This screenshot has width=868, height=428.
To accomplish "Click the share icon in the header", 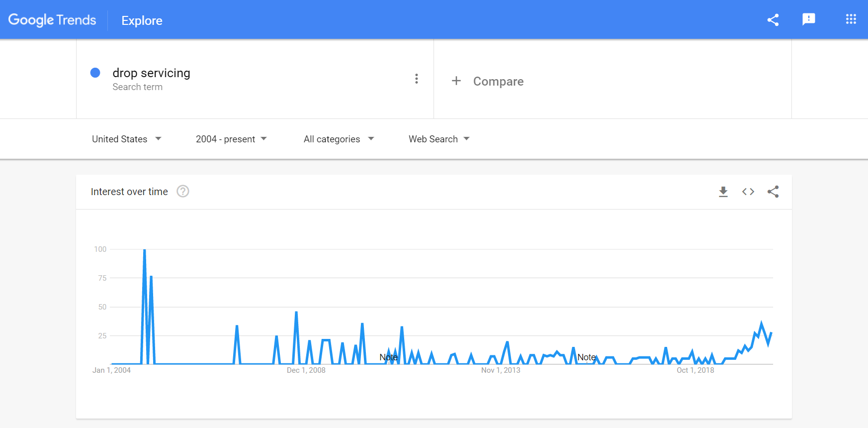I will (x=773, y=20).
